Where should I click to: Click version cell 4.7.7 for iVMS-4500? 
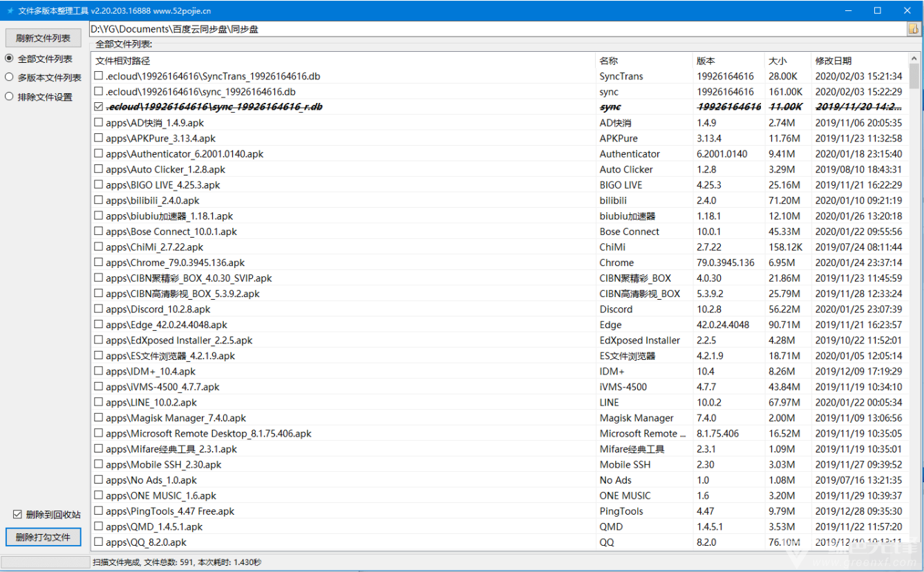706,387
